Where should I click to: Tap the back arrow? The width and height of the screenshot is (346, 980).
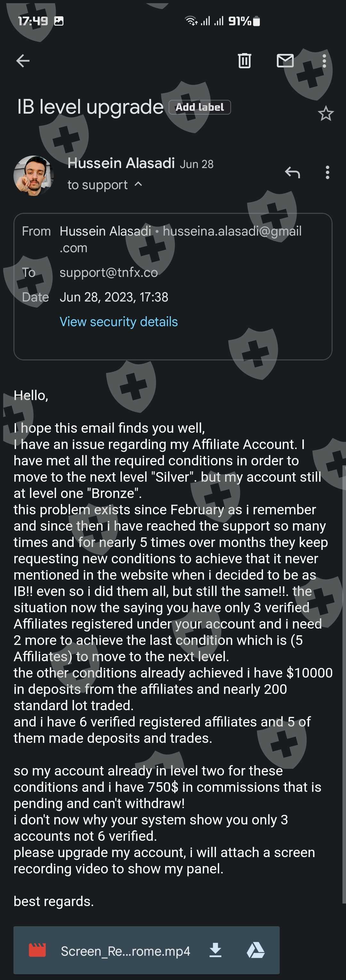coord(23,60)
